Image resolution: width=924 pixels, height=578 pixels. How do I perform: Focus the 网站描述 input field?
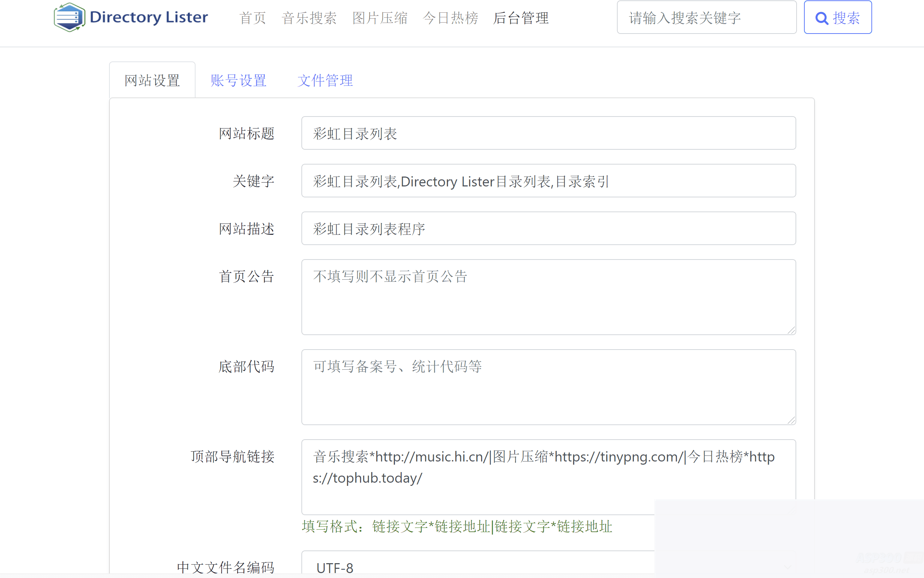pos(548,228)
